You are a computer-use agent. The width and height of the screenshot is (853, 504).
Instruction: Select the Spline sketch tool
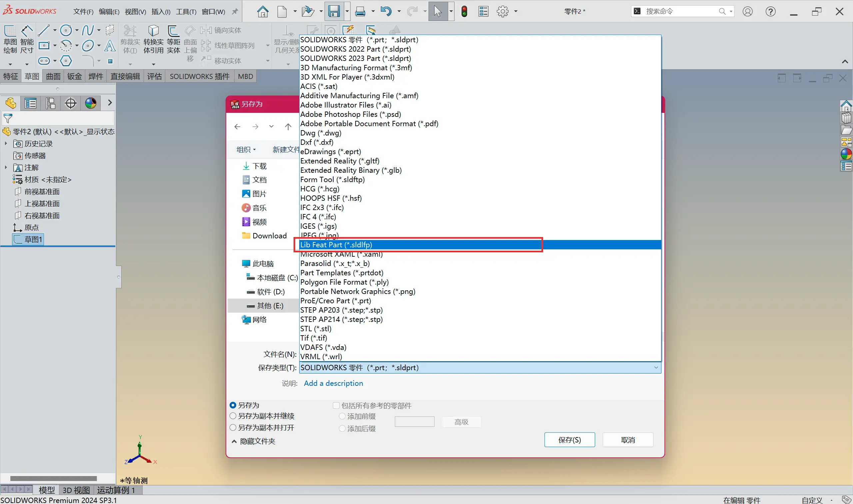88,30
